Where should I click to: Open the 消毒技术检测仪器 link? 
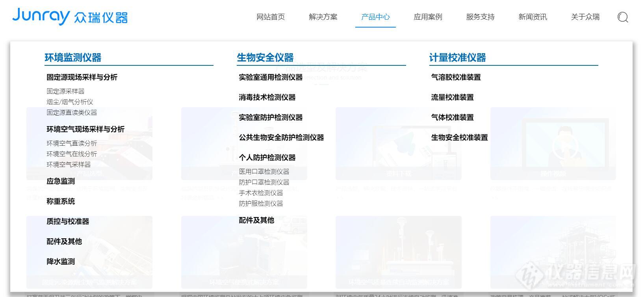(267, 97)
